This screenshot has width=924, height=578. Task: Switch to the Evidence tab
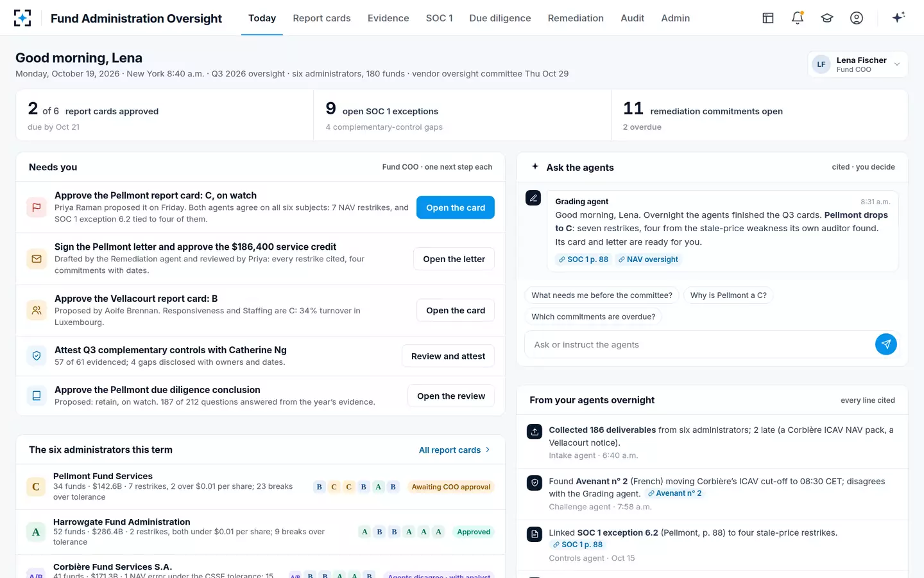pos(388,18)
